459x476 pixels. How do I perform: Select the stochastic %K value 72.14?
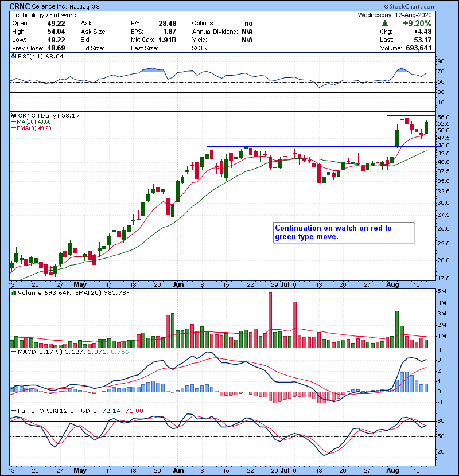click(x=111, y=411)
